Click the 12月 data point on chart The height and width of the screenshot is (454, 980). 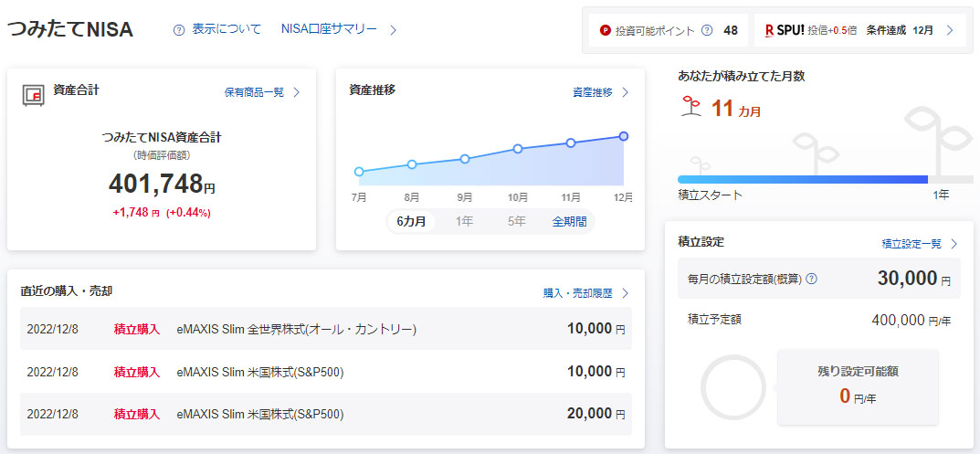pos(623,136)
